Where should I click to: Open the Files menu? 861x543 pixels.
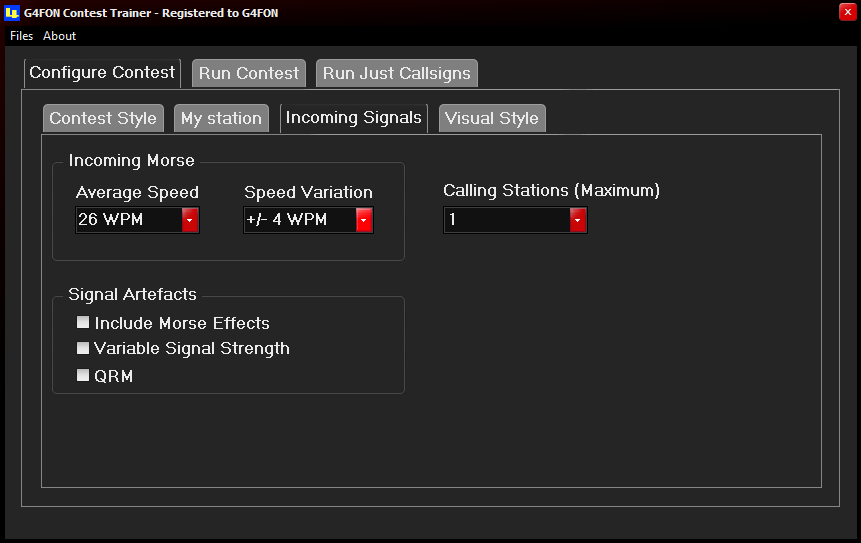pyautogui.click(x=21, y=36)
